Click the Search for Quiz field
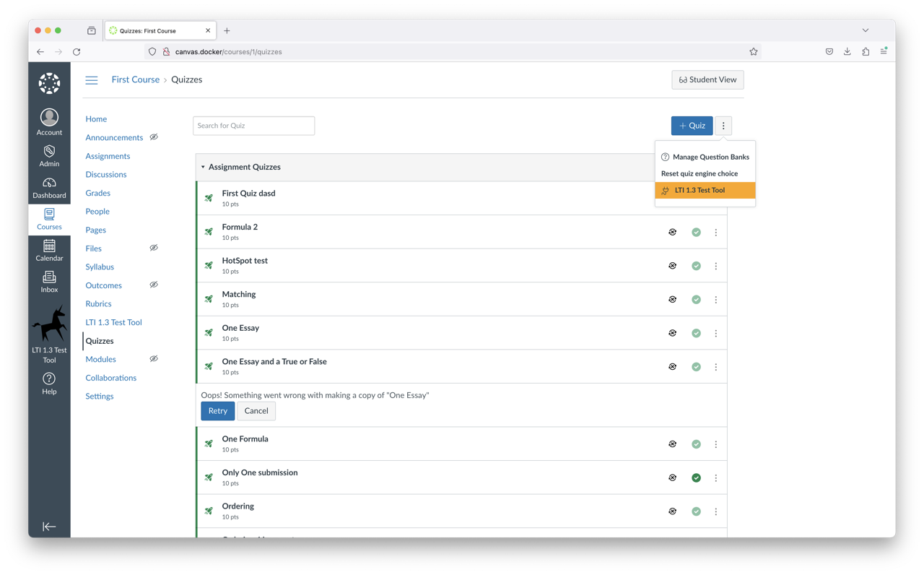Viewport: 924px width, 575px height. click(x=253, y=125)
